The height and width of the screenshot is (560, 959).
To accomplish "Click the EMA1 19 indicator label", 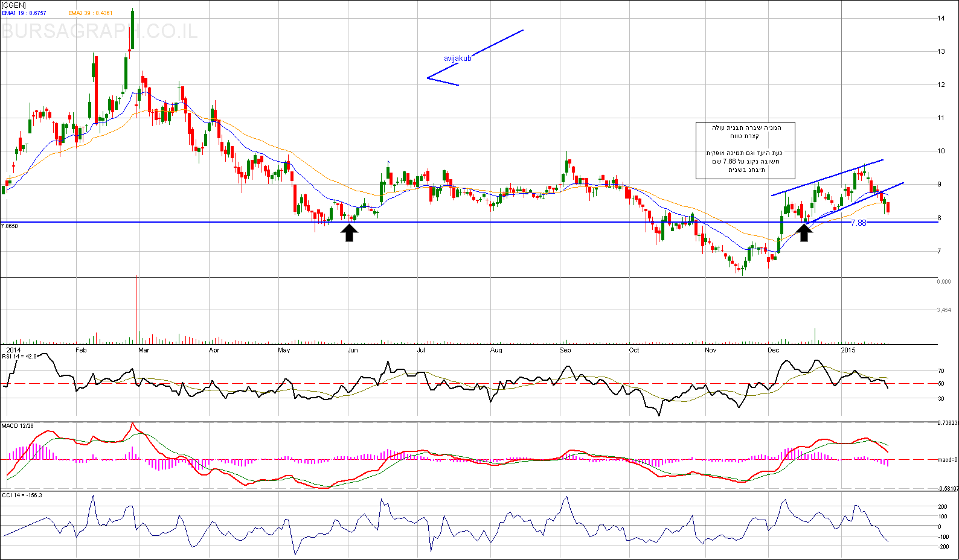I will [24, 13].
